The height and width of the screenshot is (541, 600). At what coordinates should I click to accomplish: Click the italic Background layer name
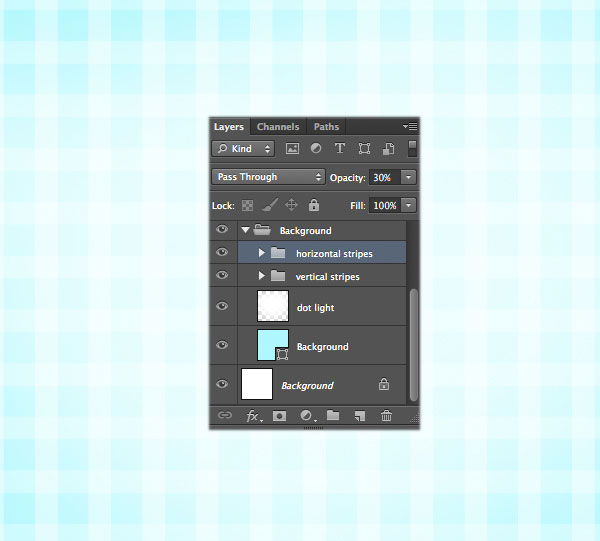307,386
